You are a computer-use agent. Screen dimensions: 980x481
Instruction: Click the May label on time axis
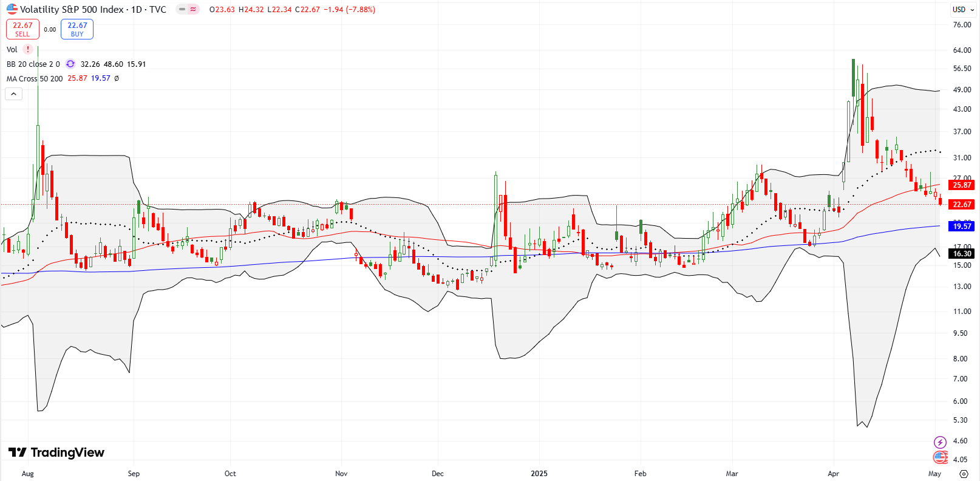[935, 474]
